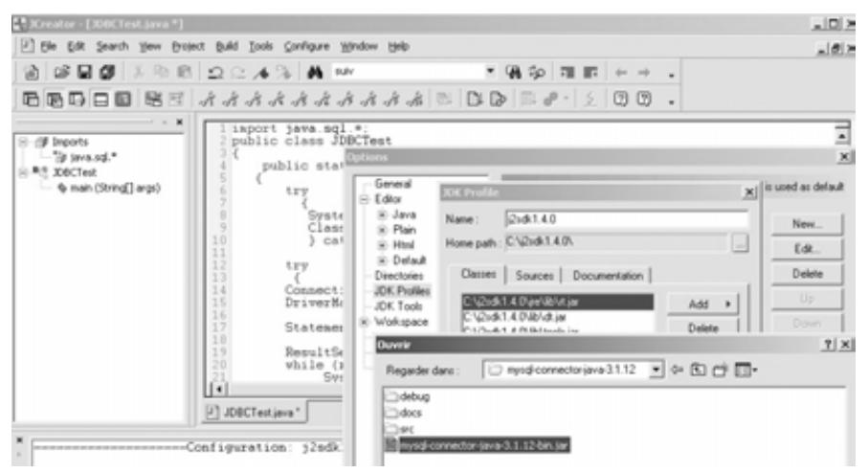This screenshot has width=868, height=473.
Task: Select main (String[] args) in class view
Action: point(110,189)
